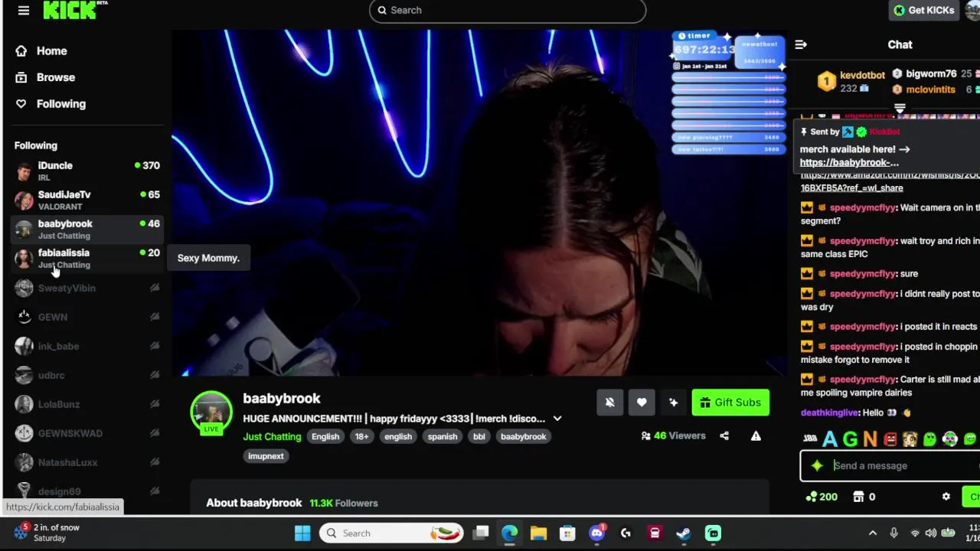Click the Windows taskbar search box
This screenshot has width=980, height=551.
pos(392,533)
